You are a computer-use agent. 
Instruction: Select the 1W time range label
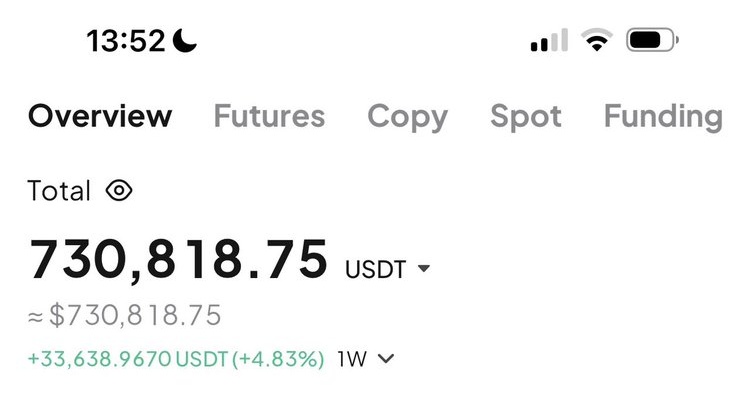point(352,359)
